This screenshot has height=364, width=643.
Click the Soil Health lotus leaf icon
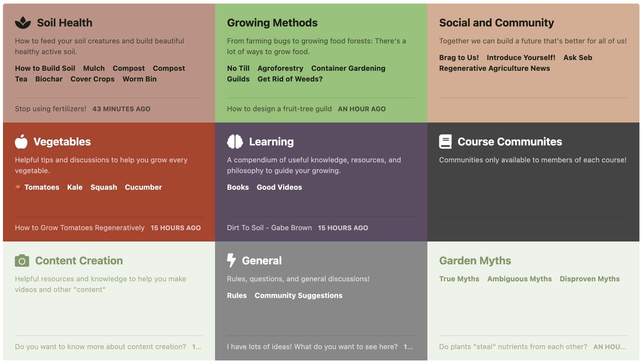[x=23, y=23]
